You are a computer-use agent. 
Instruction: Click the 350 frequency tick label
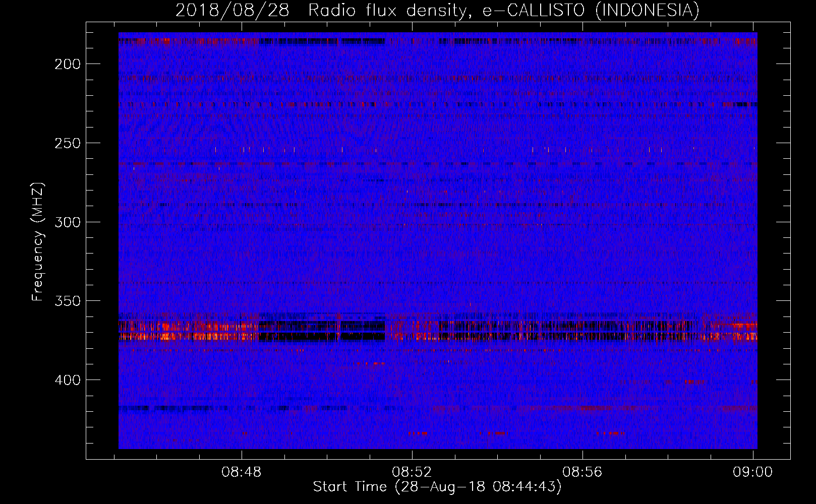tap(68, 301)
